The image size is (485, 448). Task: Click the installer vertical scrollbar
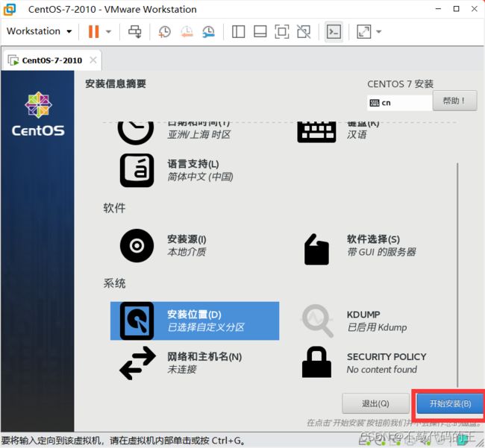(x=457, y=274)
